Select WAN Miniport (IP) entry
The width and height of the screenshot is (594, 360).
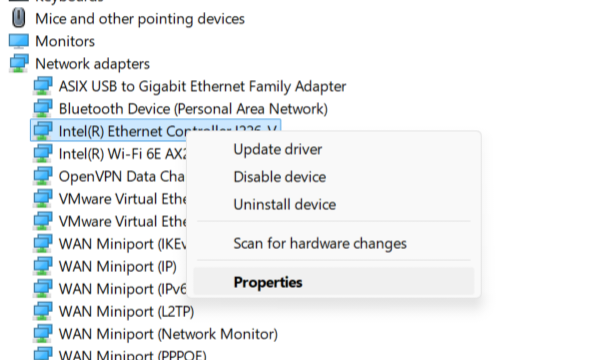[118, 266]
